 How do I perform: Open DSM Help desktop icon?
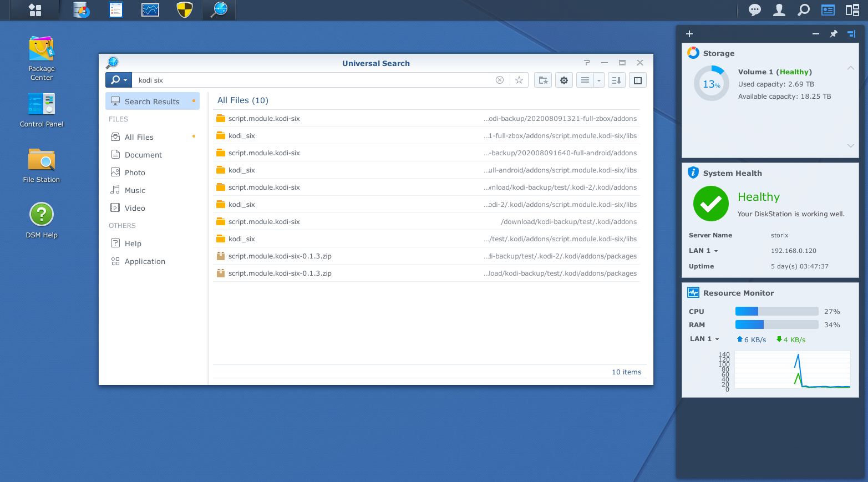(x=42, y=221)
